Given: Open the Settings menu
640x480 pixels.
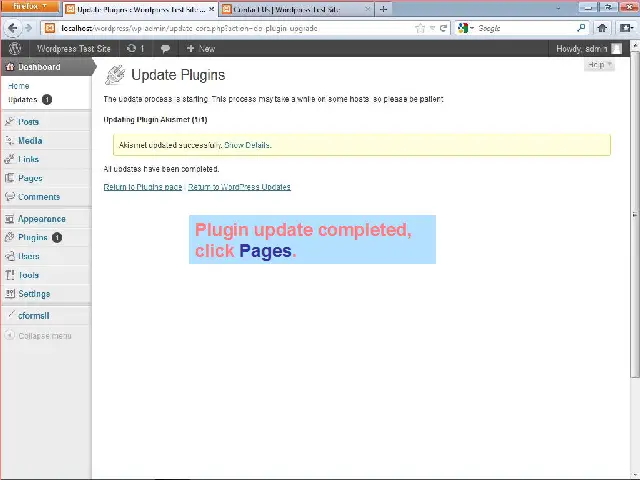Looking at the screenshot, I should tap(34, 294).
